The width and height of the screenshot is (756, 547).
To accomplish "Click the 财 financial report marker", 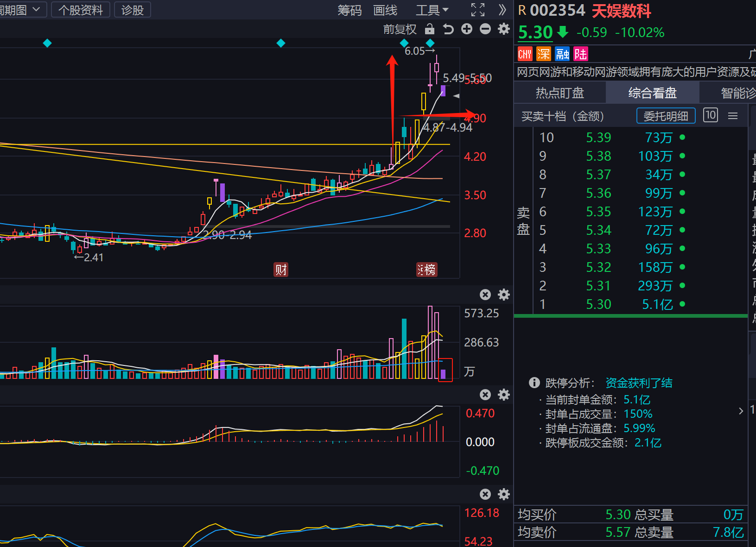I will (x=281, y=270).
